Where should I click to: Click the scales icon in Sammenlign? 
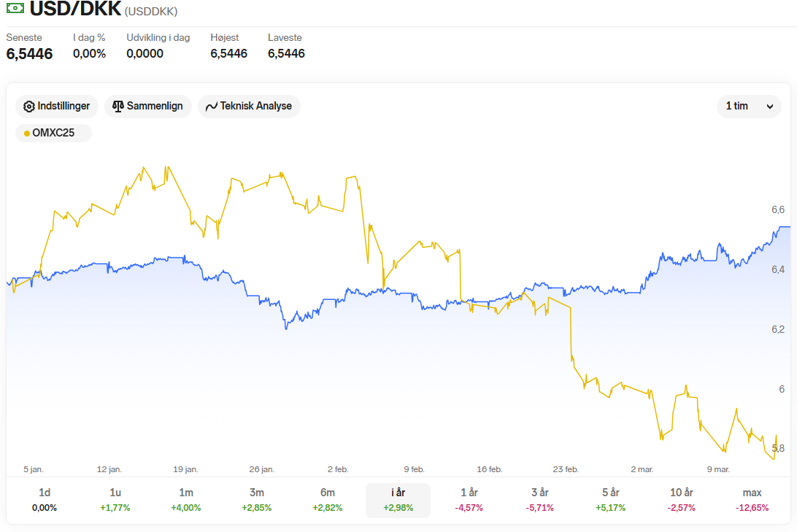(x=118, y=107)
